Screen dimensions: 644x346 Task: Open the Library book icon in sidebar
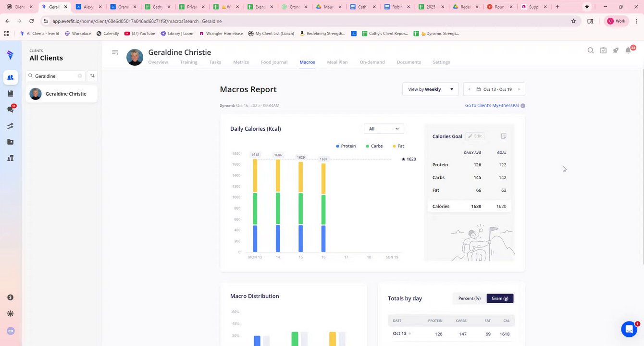[10, 94]
